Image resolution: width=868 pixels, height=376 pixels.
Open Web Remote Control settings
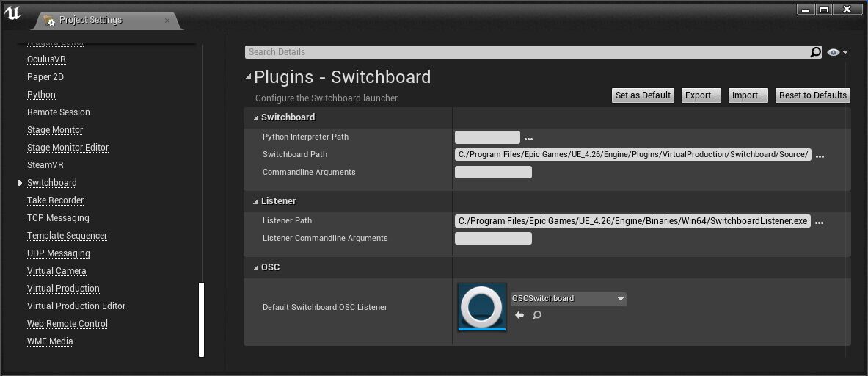[x=68, y=324]
